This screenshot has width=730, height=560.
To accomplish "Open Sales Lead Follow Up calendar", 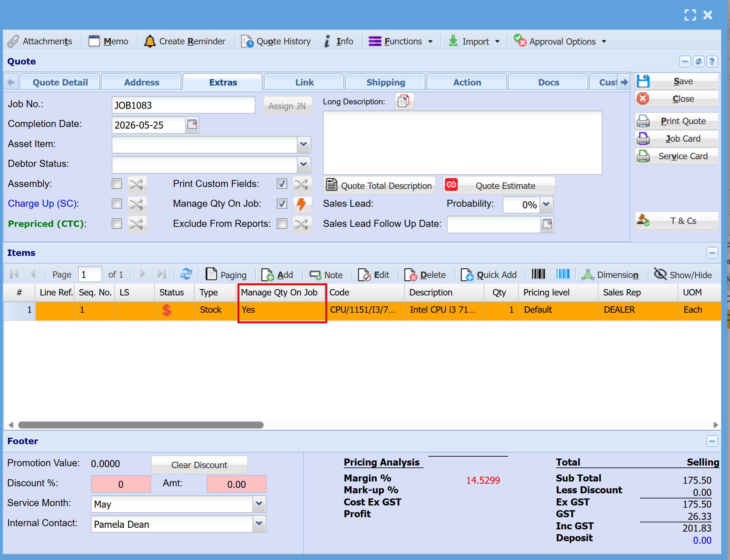I will pyautogui.click(x=547, y=224).
